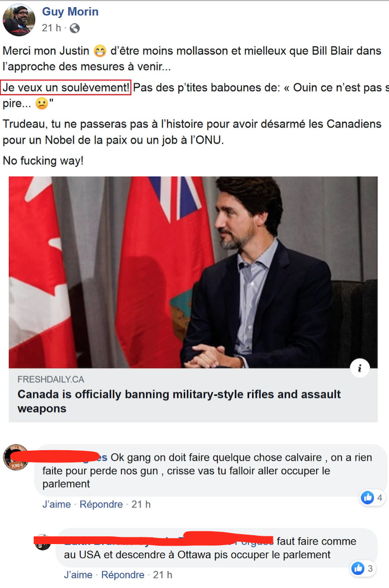Image resolution: width=389 pixels, height=588 pixels.
Task: Click first comment's 21 h timestamp
Action: [141, 505]
